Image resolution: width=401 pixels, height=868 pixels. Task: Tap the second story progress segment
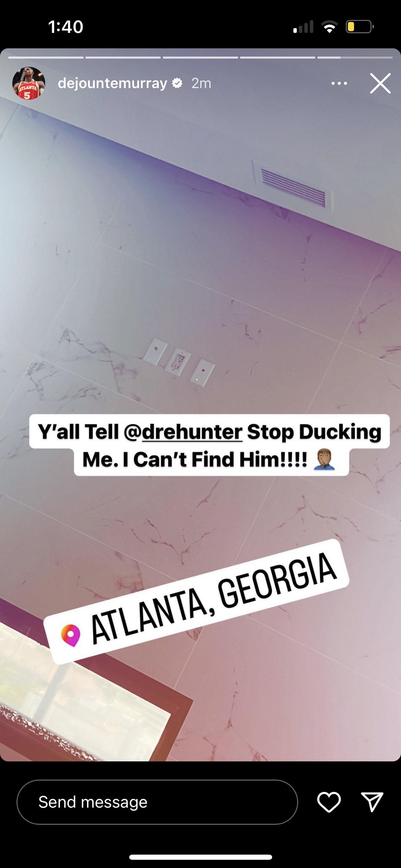pyautogui.click(x=123, y=57)
